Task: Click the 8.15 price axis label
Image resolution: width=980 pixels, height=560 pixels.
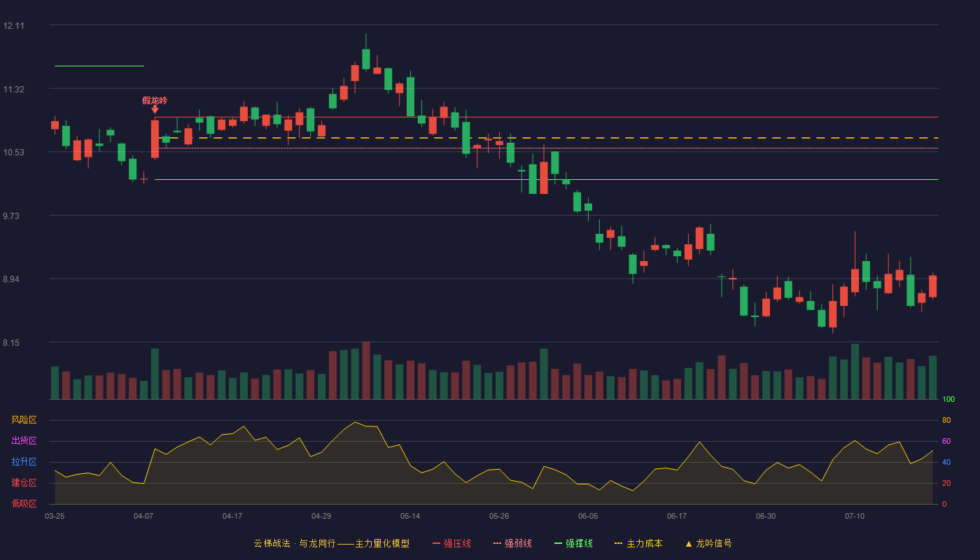Action: (11, 343)
